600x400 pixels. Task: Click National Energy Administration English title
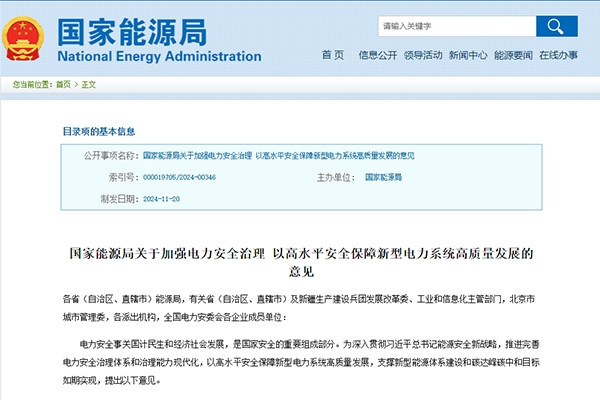tap(160, 56)
